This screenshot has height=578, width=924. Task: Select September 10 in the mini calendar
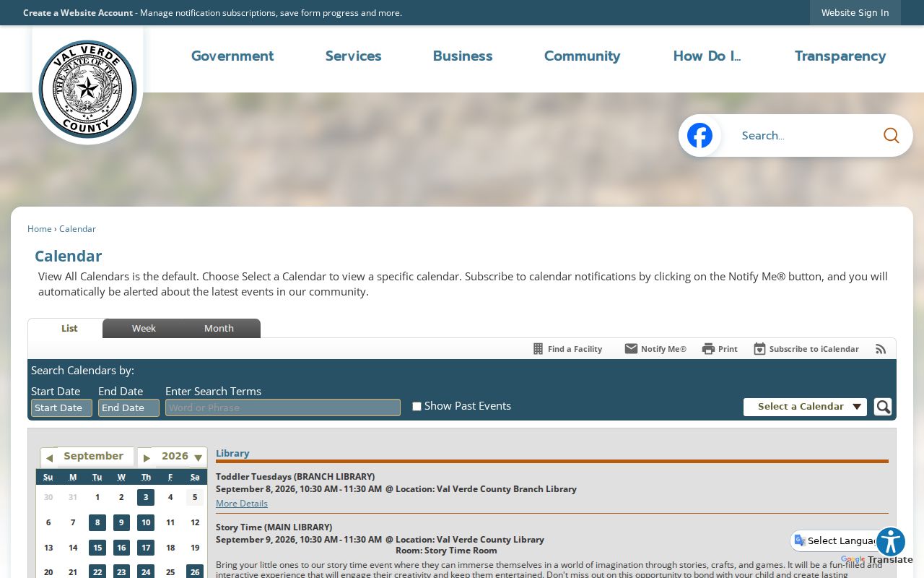(146, 522)
